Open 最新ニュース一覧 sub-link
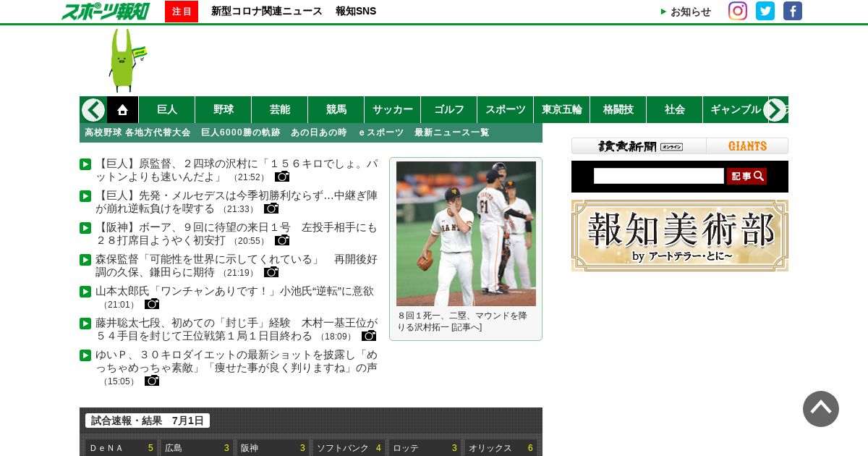 (x=452, y=132)
